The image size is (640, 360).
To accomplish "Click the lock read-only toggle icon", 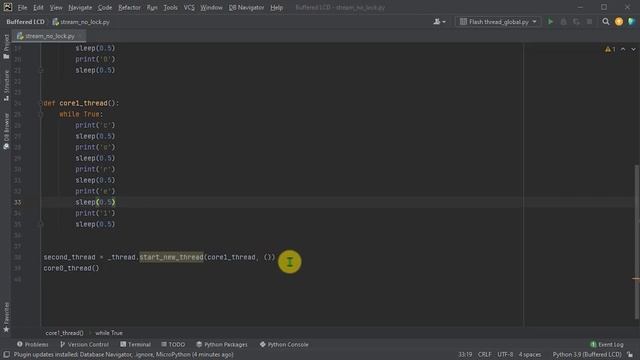I will (630, 355).
